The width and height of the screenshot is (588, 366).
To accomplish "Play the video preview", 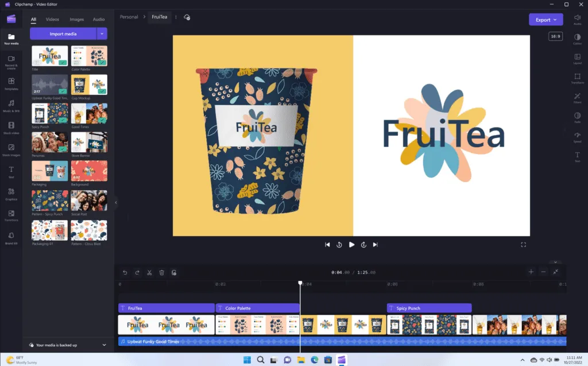I will click(x=351, y=244).
